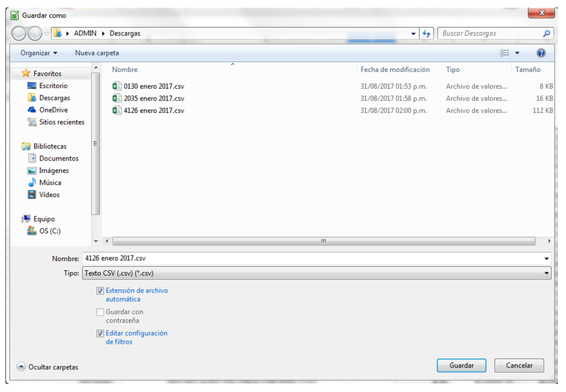Image resolution: width=566 pixels, height=392 pixels.
Task: Expand the Tipo file format dropdown
Action: 547,274
